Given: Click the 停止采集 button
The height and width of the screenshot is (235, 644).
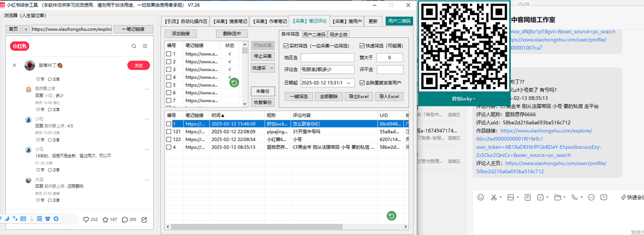Looking at the screenshot, I should [263, 56].
